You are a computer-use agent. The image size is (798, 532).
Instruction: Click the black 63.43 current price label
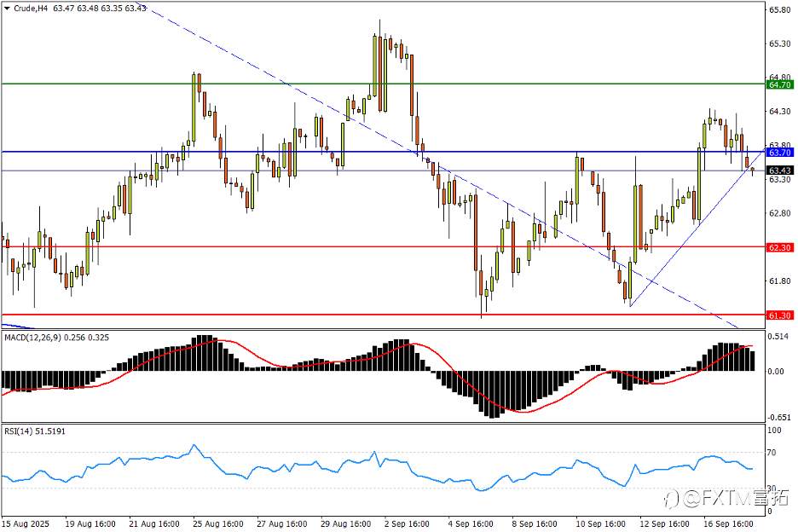click(779, 171)
